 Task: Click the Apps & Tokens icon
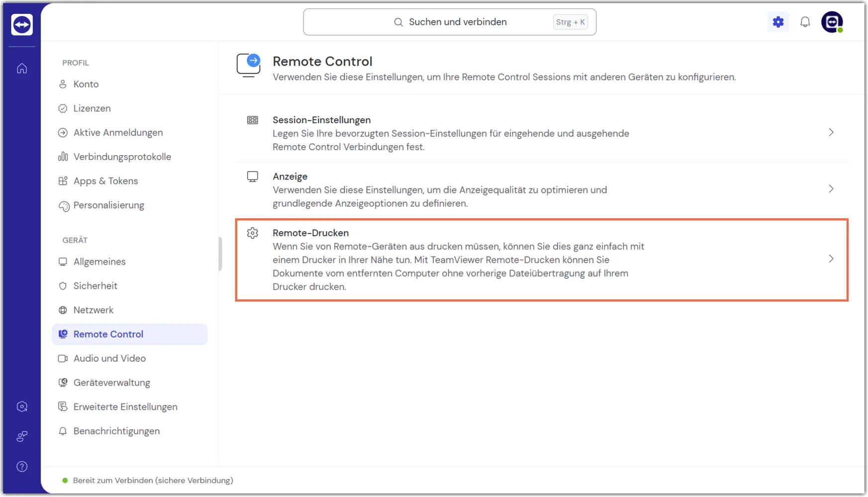pyautogui.click(x=63, y=181)
